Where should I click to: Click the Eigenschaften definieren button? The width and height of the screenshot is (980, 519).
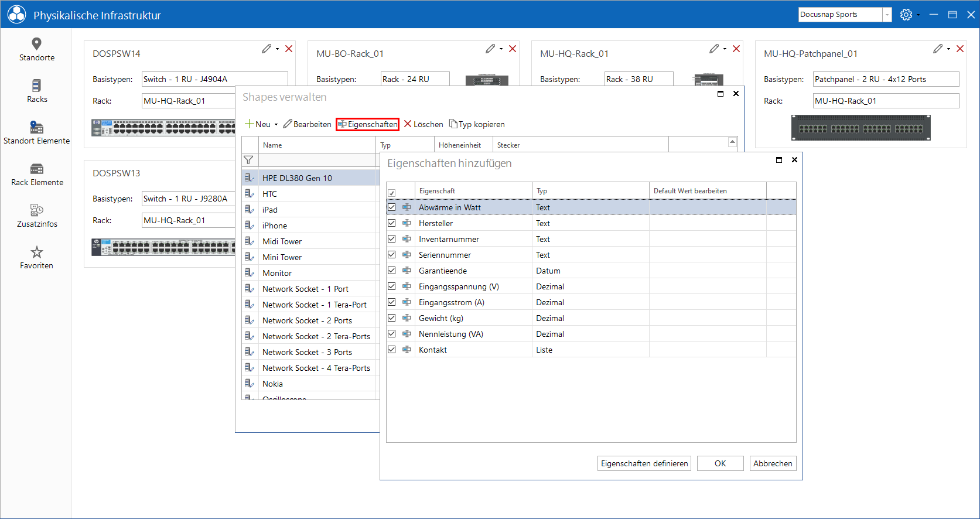644,463
